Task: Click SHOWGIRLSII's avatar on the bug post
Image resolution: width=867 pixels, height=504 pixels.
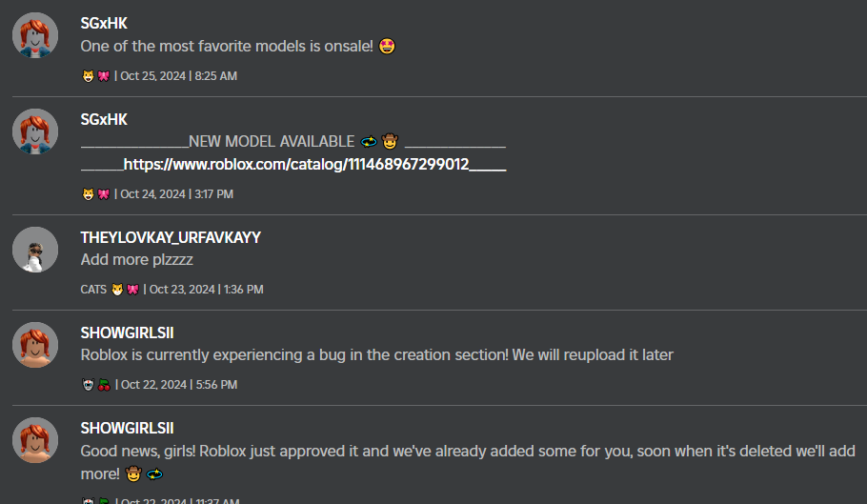Action: pos(35,345)
